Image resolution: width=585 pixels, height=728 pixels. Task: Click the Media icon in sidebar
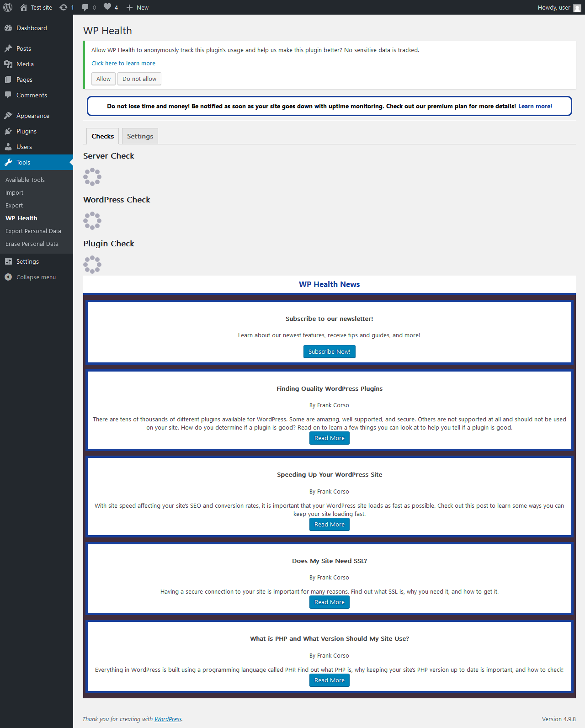pyautogui.click(x=8, y=64)
